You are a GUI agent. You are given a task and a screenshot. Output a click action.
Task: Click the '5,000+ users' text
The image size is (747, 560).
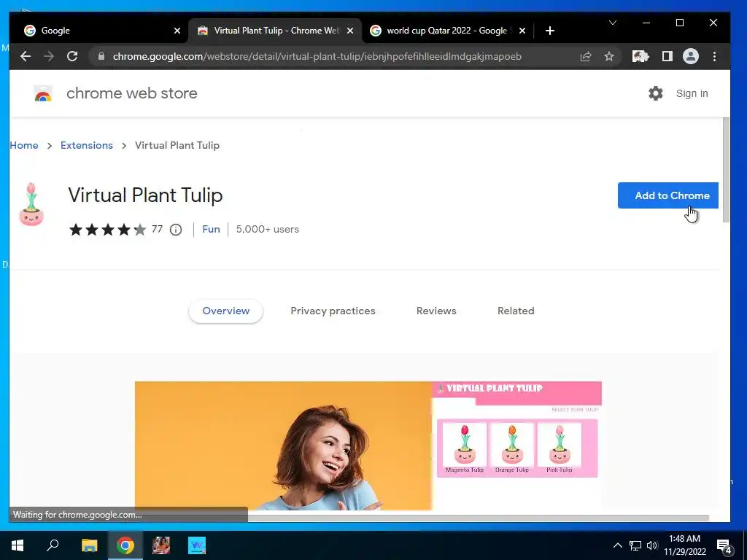pos(267,229)
